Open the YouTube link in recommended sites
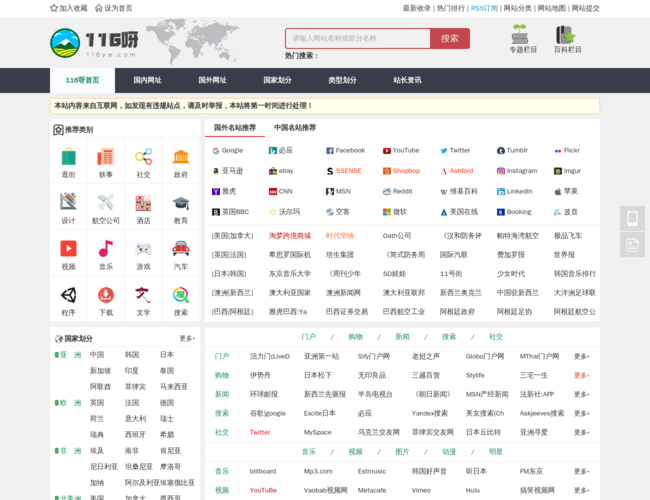 click(401, 150)
